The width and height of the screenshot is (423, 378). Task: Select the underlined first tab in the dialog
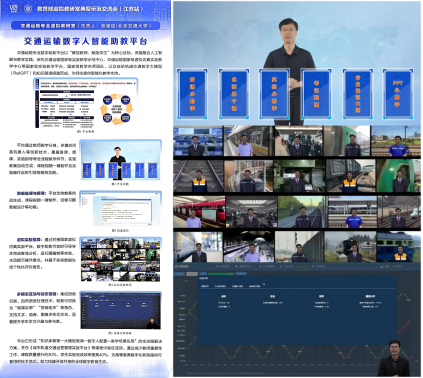(205, 286)
